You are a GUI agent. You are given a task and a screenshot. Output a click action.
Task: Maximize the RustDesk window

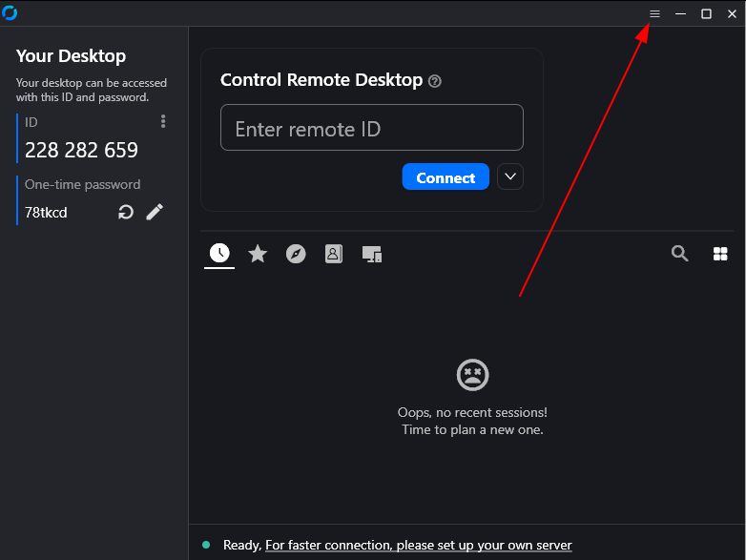point(706,13)
